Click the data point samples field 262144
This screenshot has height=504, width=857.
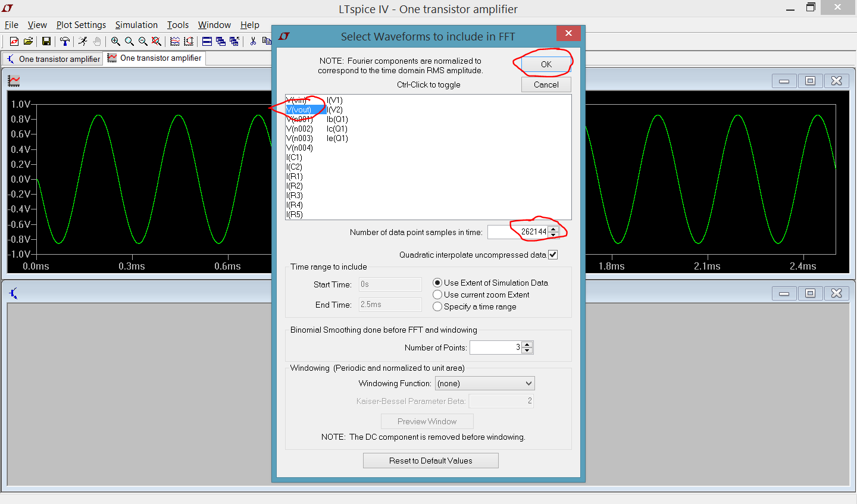[518, 232]
